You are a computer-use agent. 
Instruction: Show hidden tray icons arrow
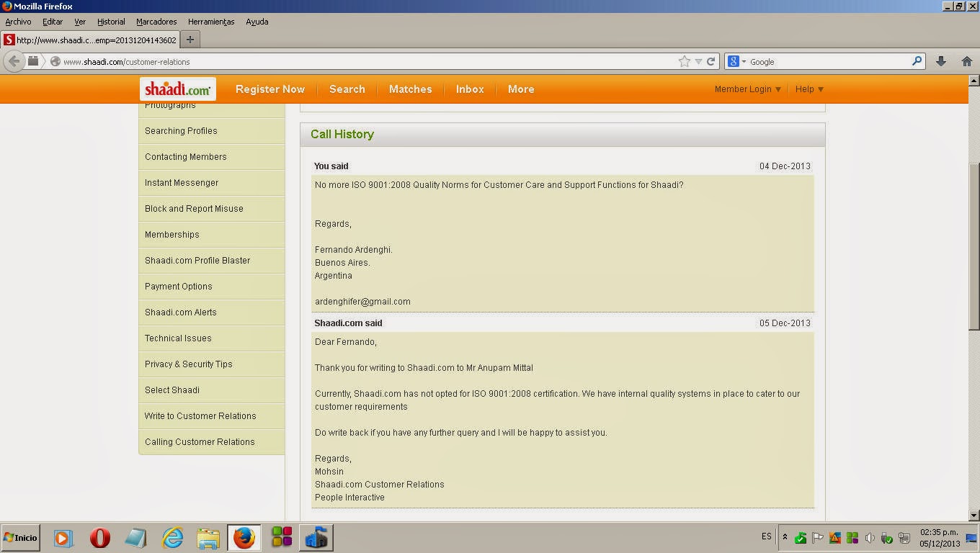click(x=785, y=537)
